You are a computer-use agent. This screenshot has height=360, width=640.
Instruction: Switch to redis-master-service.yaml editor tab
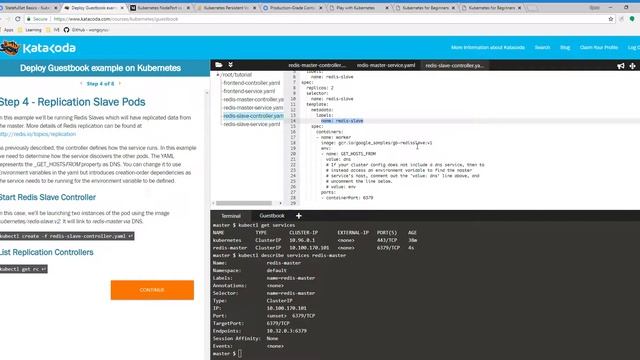coord(386,65)
